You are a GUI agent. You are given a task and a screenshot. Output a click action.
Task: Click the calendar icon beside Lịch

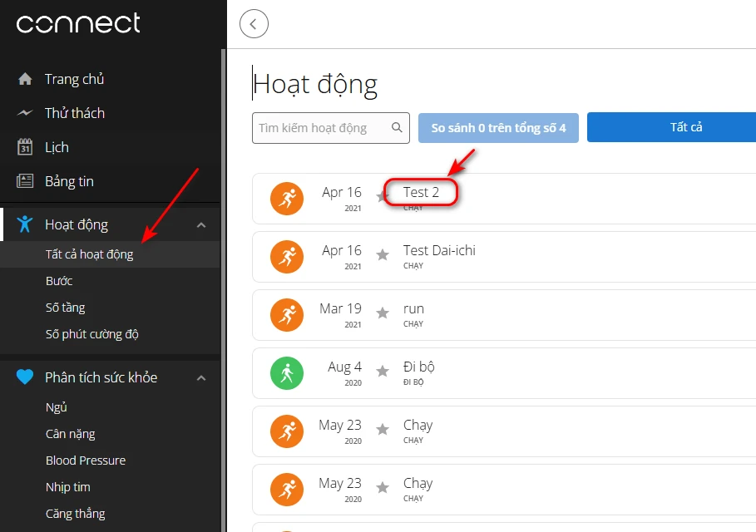(25, 147)
